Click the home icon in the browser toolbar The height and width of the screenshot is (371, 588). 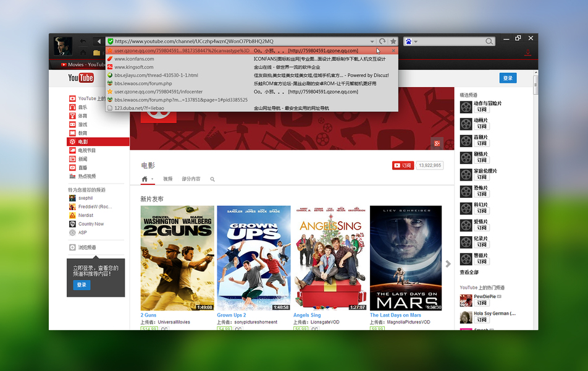click(83, 52)
